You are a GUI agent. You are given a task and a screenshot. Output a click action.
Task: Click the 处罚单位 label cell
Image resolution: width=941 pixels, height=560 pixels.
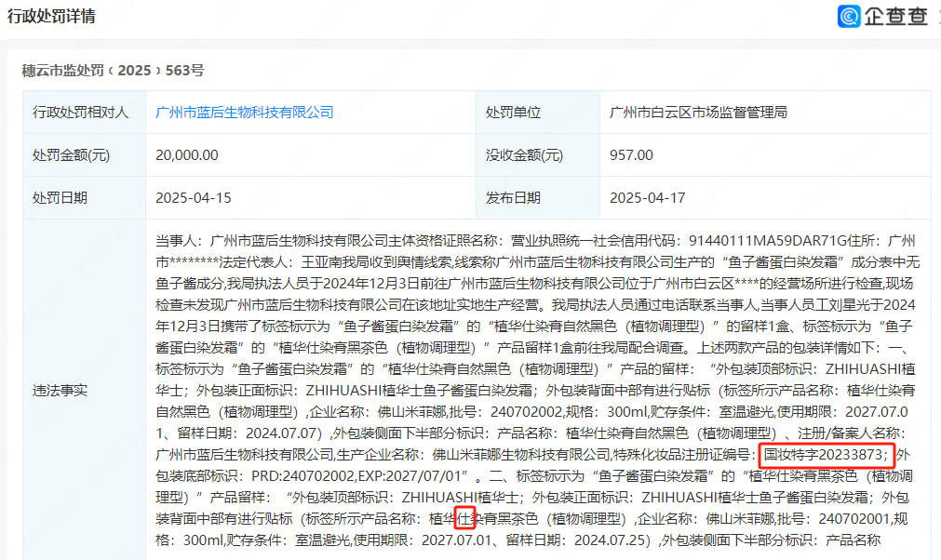coord(538,113)
